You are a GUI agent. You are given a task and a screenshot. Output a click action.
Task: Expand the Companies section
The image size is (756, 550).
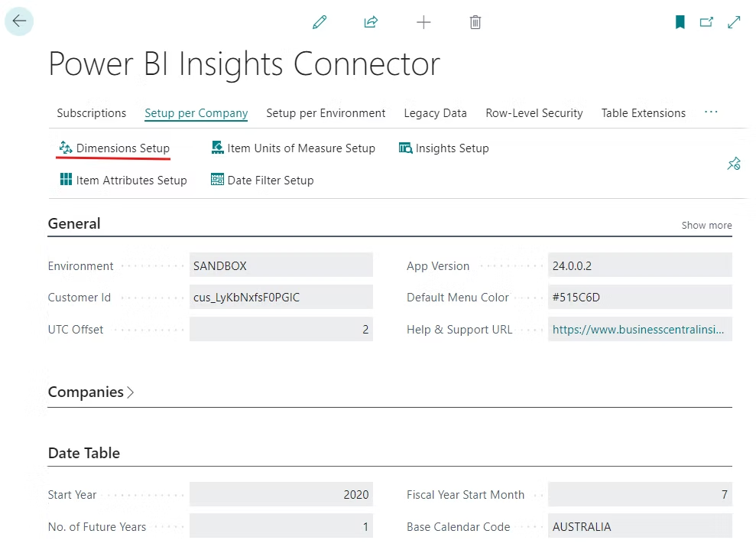[x=90, y=392]
